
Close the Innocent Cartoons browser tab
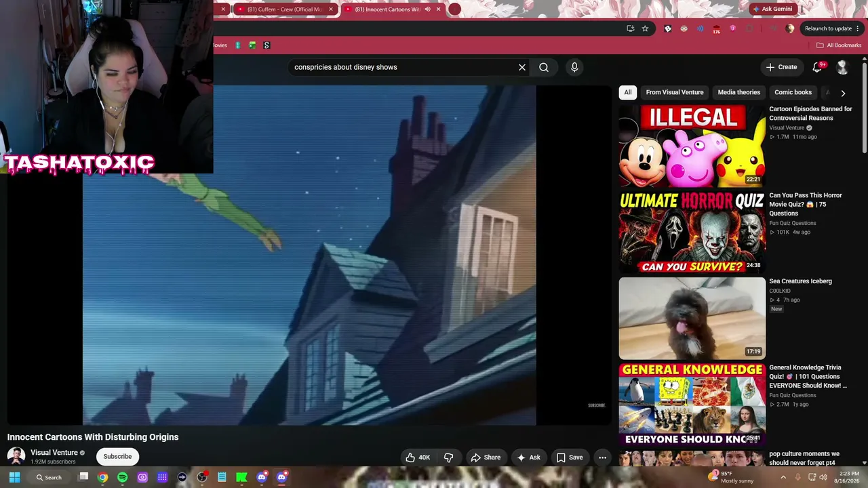439,9
